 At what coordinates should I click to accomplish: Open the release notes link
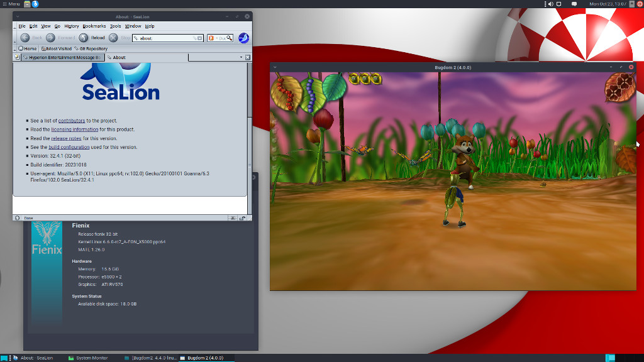tap(66, 138)
